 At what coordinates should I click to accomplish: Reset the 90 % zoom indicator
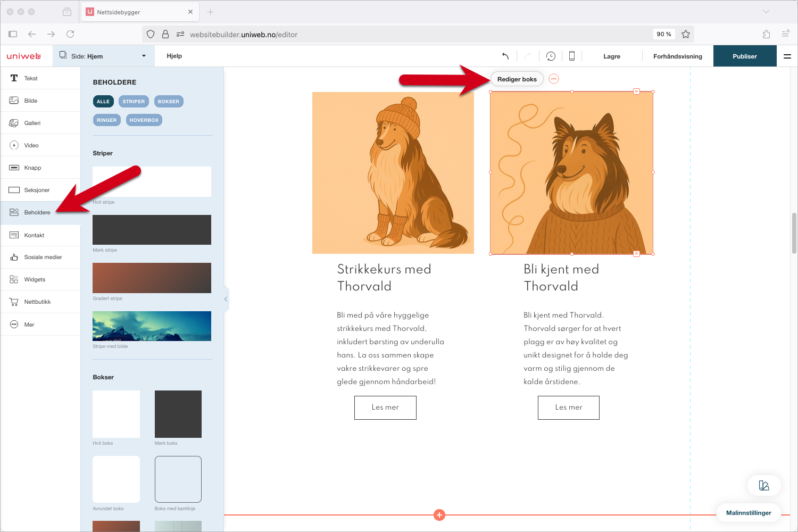664,34
